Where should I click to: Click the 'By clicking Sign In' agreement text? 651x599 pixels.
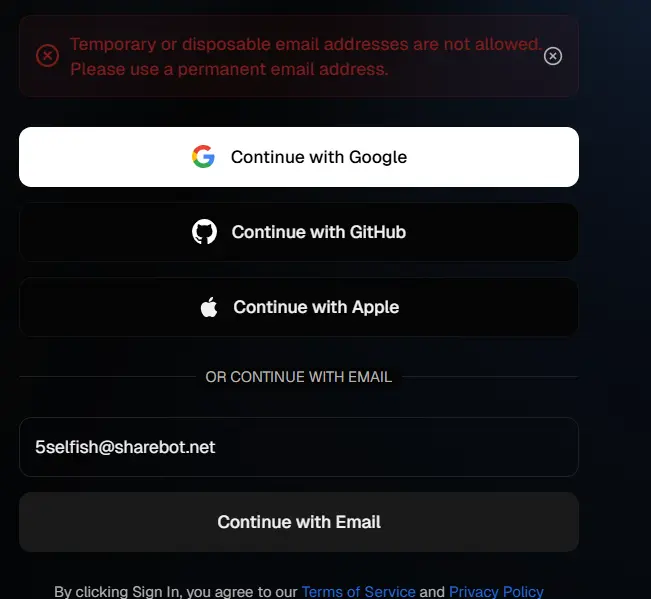pyautogui.click(x=176, y=592)
